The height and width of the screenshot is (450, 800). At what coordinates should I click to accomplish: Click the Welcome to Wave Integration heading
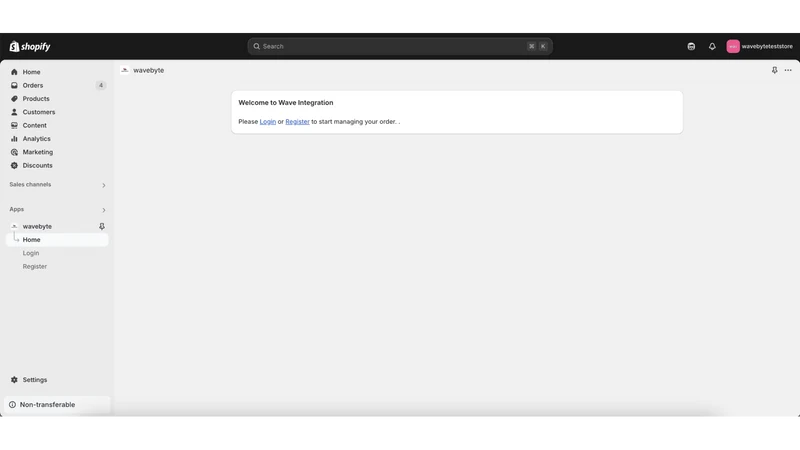(x=286, y=103)
